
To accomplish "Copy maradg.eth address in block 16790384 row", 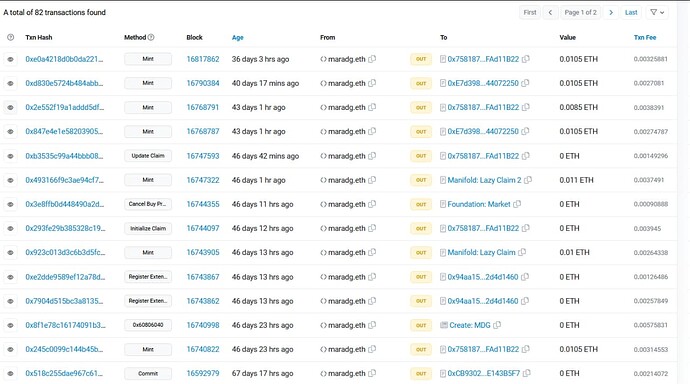I will [x=372, y=83].
